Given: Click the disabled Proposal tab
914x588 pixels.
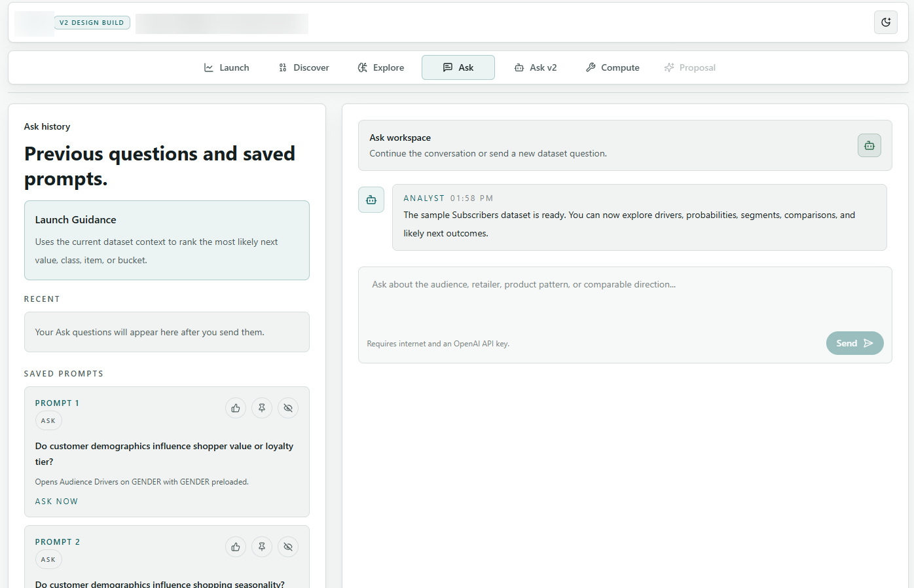Looking at the screenshot, I should (x=690, y=67).
